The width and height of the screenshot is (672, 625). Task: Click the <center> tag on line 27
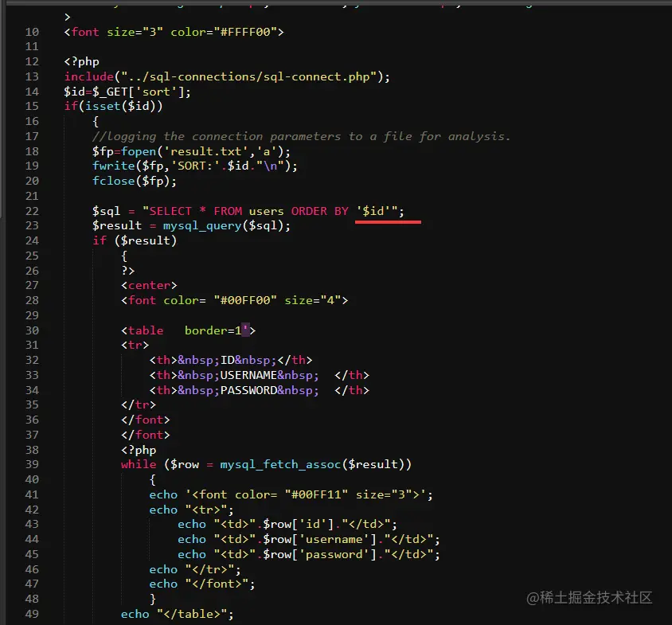point(149,286)
